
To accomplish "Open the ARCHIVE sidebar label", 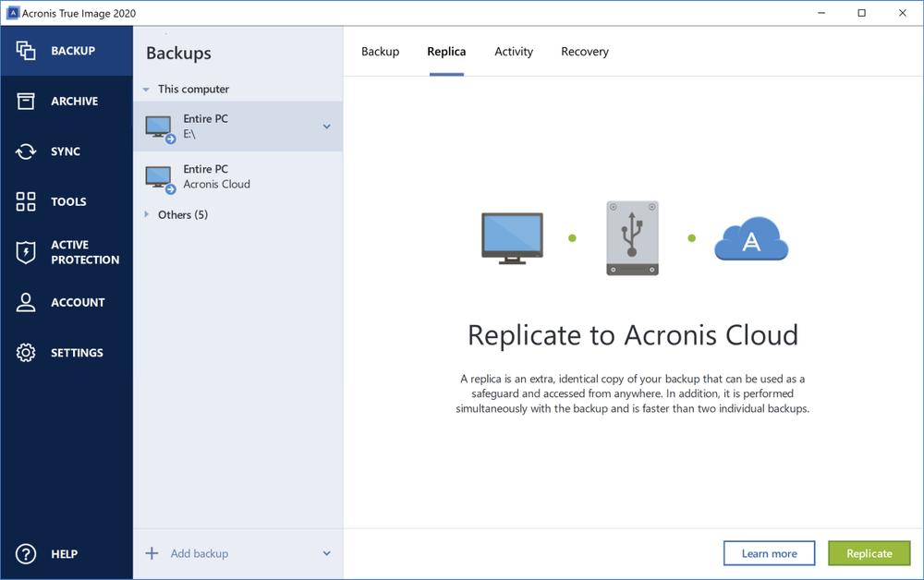I will [74, 102].
